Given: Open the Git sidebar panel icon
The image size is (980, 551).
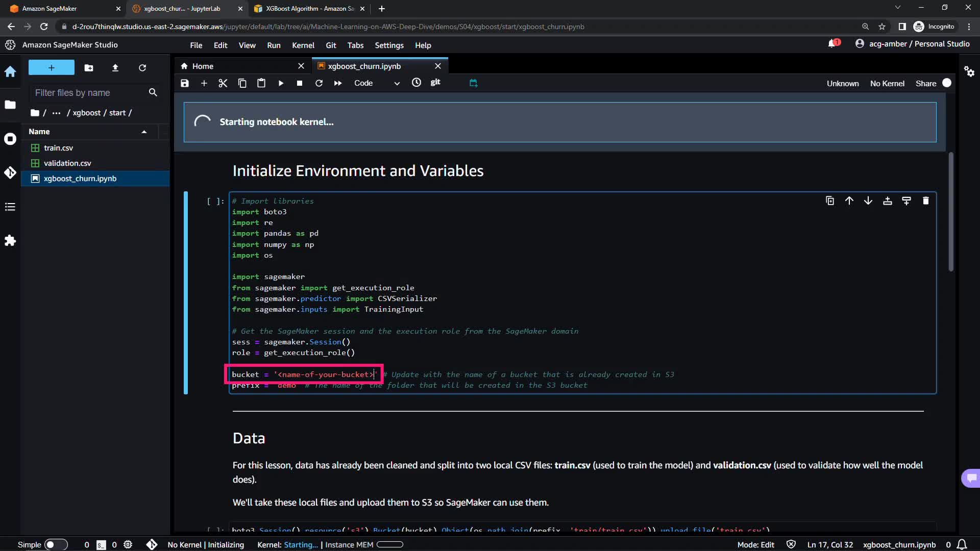Looking at the screenshot, I should [10, 172].
